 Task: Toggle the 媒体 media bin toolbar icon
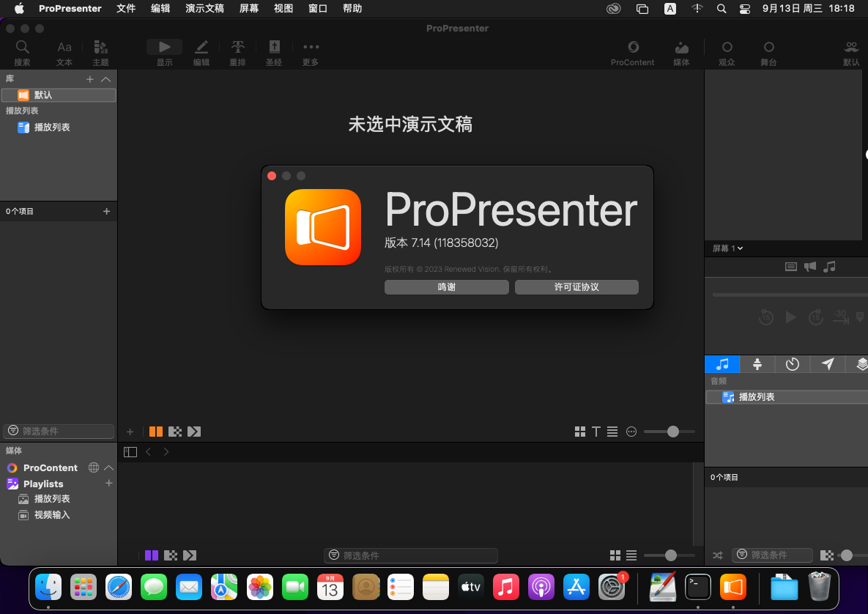[681, 53]
